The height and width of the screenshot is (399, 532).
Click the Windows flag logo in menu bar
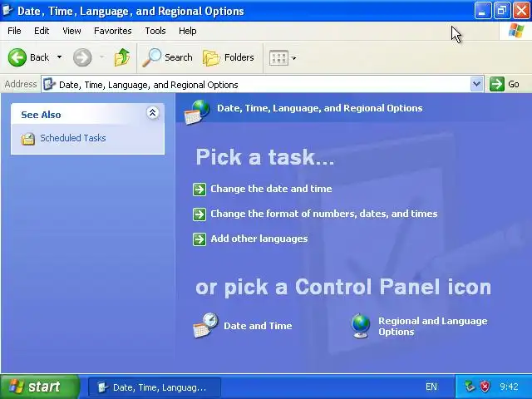[x=516, y=31]
